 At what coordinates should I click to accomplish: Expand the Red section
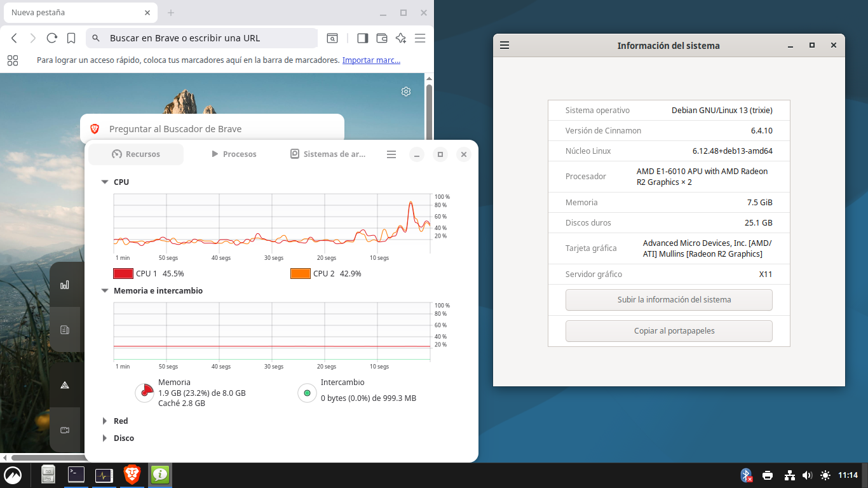click(105, 421)
